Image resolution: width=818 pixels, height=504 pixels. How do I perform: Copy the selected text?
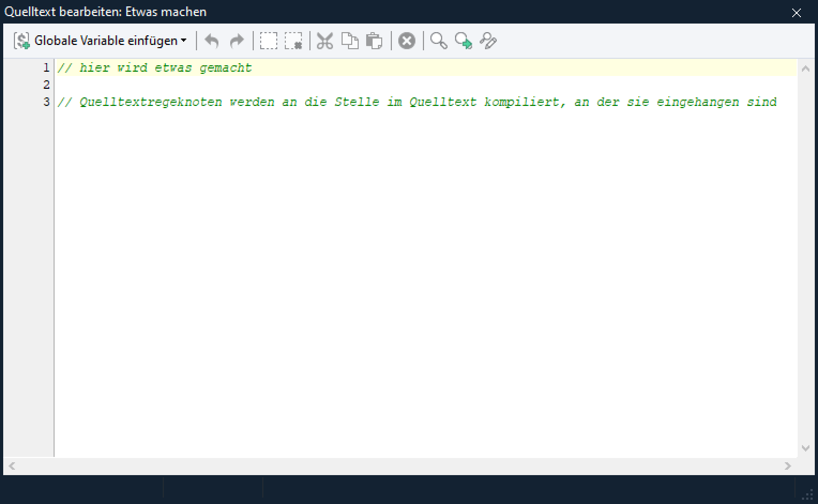tap(350, 41)
